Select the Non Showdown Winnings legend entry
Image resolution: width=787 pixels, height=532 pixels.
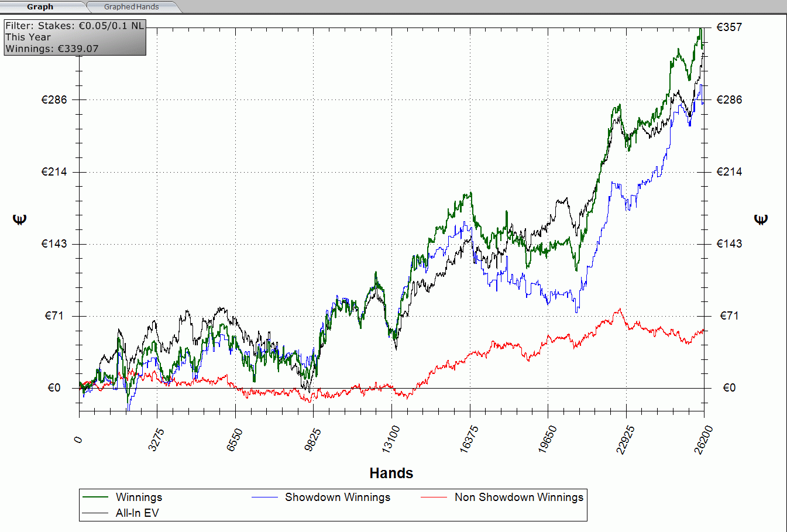pyautogui.click(x=519, y=497)
